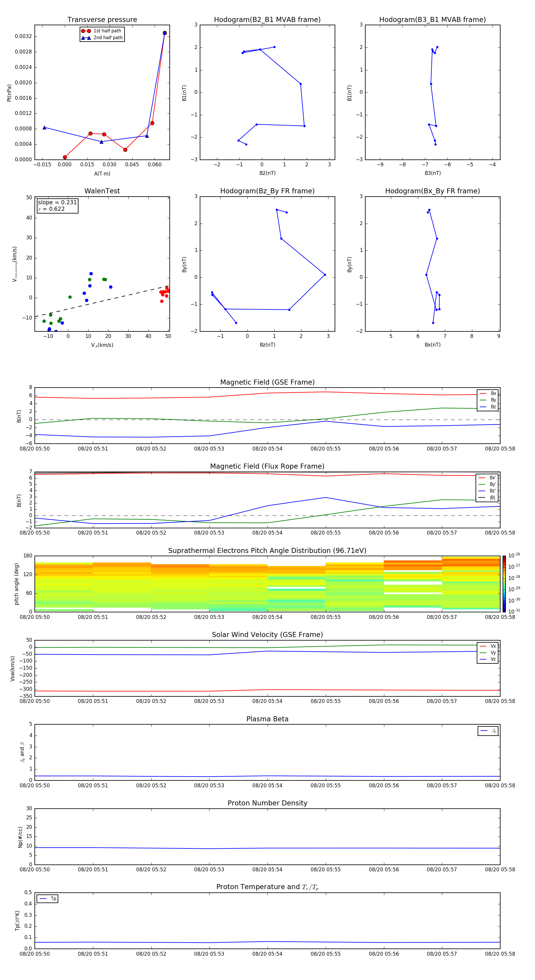Click the 'Hodogram(B2_B1 MVAB frame)' title
The image size is (535, 980).
pyautogui.click(x=267, y=20)
